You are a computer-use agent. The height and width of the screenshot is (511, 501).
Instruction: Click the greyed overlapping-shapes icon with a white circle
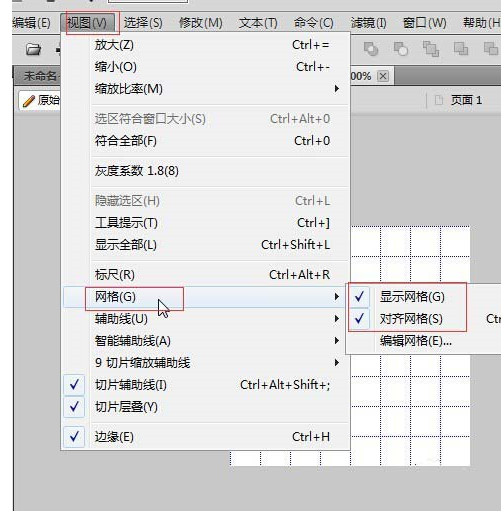(x=401, y=49)
